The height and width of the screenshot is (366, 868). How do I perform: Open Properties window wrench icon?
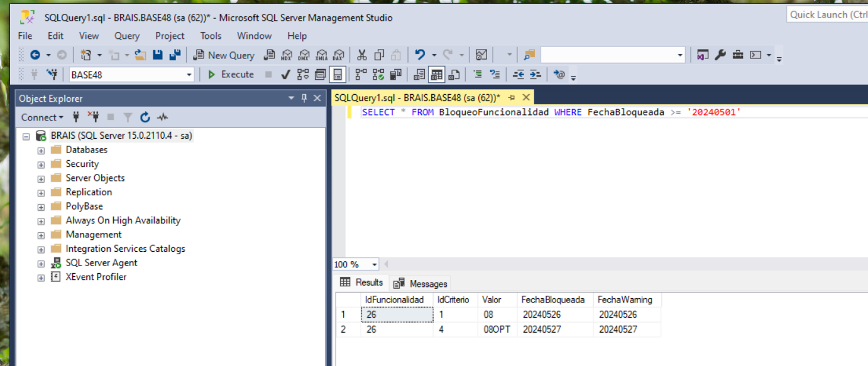(x=720, y=55)
